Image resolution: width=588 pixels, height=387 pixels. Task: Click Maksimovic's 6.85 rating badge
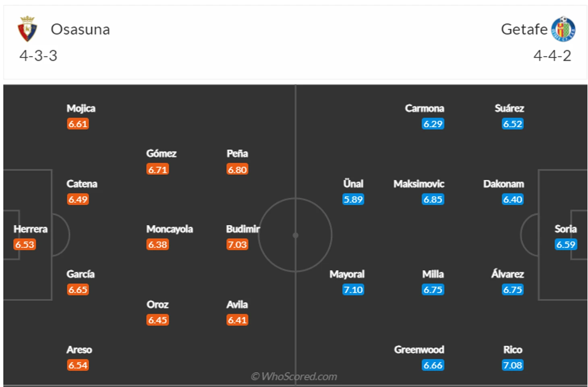pyautogui.click(x=433, y=200)
